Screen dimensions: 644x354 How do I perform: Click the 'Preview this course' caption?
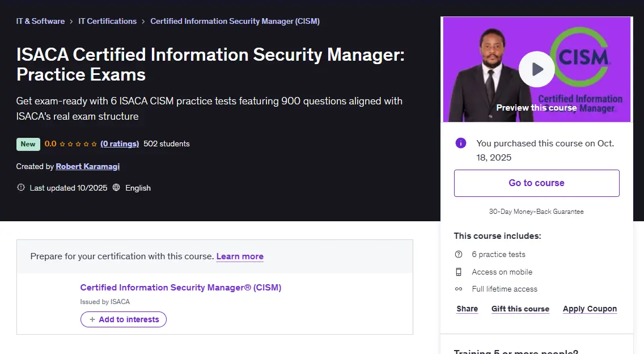point(536,108)
